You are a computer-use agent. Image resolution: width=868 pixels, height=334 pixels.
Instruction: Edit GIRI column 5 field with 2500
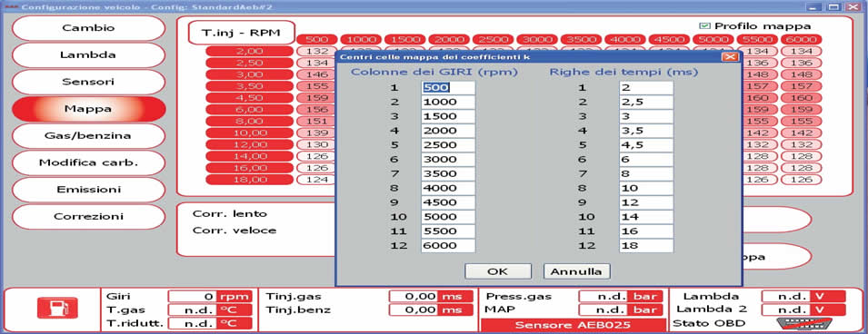pyautogui.click(x=448, y=145)
